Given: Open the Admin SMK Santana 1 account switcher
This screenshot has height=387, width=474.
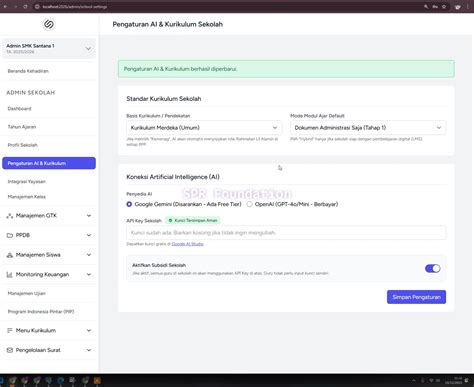Looking at the screenshot, I should 49,48.
